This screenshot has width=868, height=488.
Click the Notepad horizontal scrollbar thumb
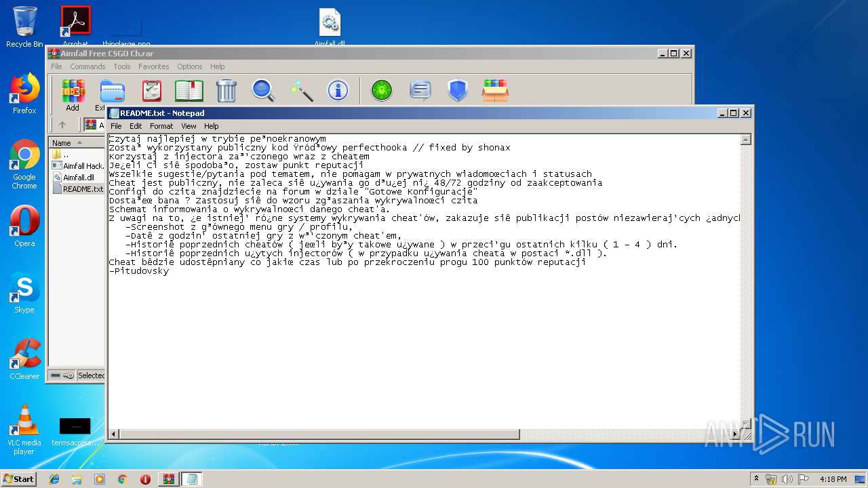tap(320, 434)
